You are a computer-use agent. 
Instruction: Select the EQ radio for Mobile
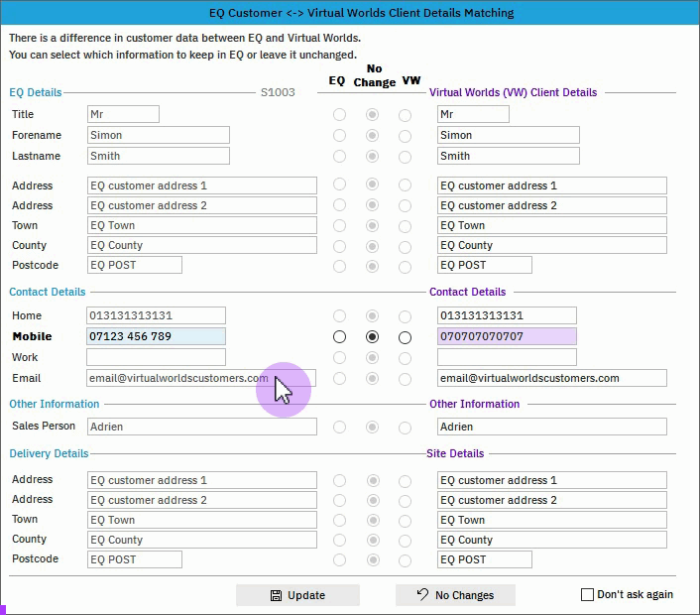340,337
